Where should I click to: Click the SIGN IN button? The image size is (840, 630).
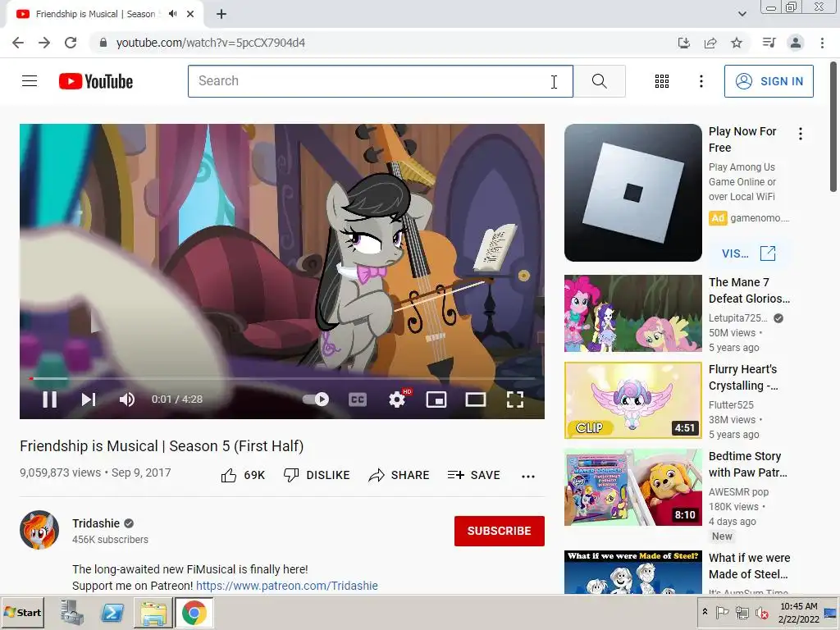(x=769, y=81)
